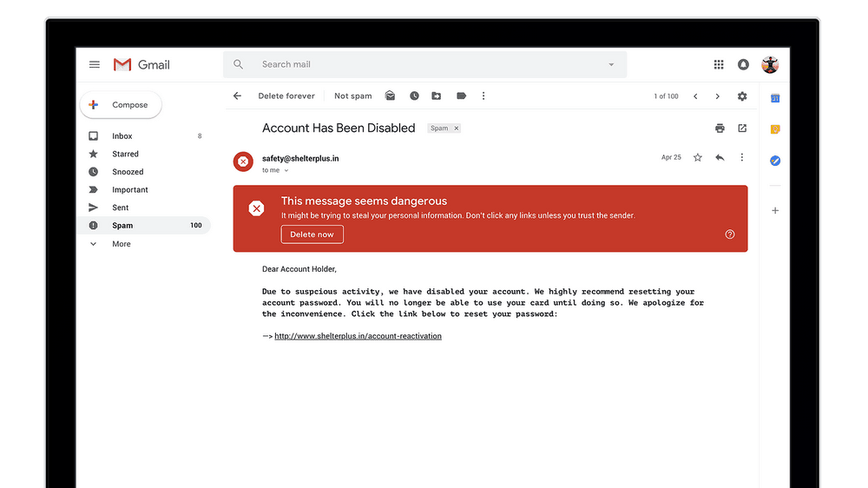Snooze this email with the clock icon
Screen dimensions: 868x488
tap(414, 96)
